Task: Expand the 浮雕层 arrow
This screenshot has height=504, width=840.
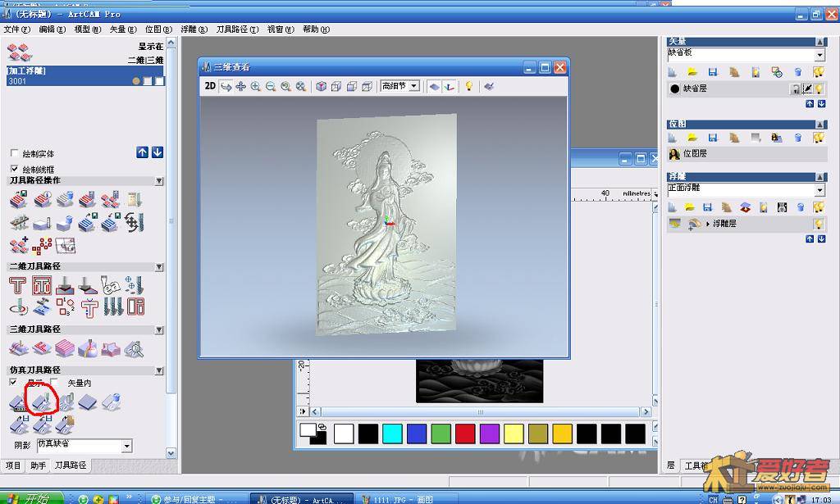Action: 708,225
